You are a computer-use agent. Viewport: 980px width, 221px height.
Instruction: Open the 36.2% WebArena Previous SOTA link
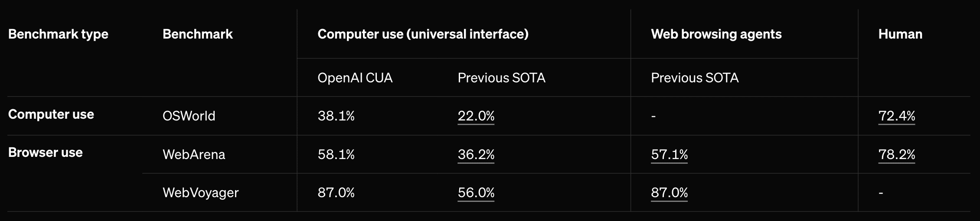476,155
